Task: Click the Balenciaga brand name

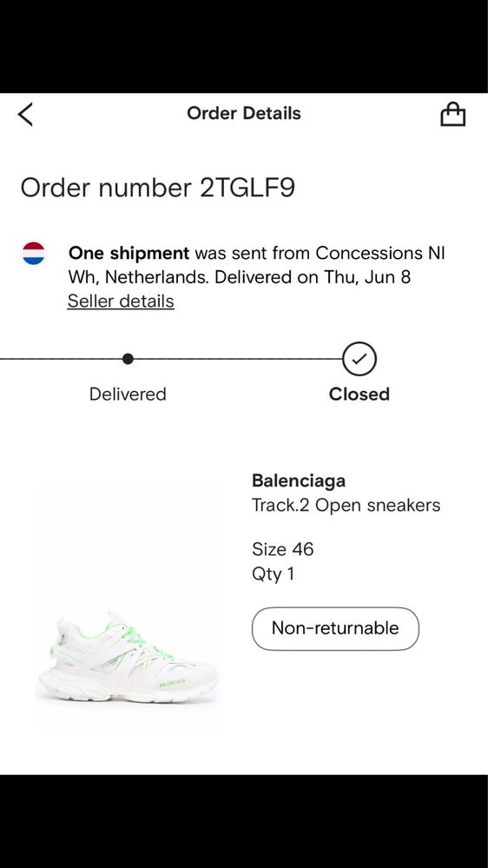Action: click(x=299, y=480)
